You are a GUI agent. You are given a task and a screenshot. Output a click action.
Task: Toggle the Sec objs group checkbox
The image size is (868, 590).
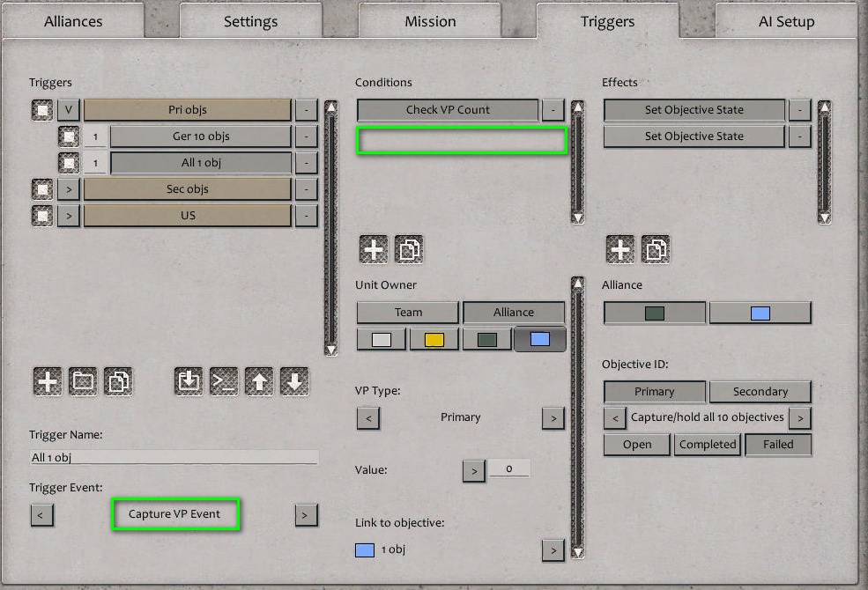42,189
